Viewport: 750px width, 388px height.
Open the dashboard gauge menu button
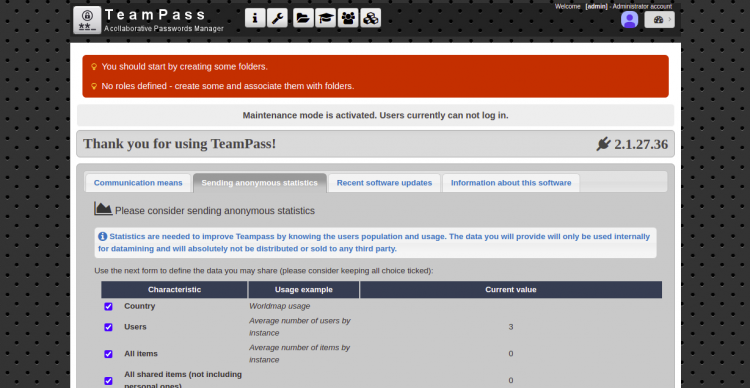click(660, 20)
